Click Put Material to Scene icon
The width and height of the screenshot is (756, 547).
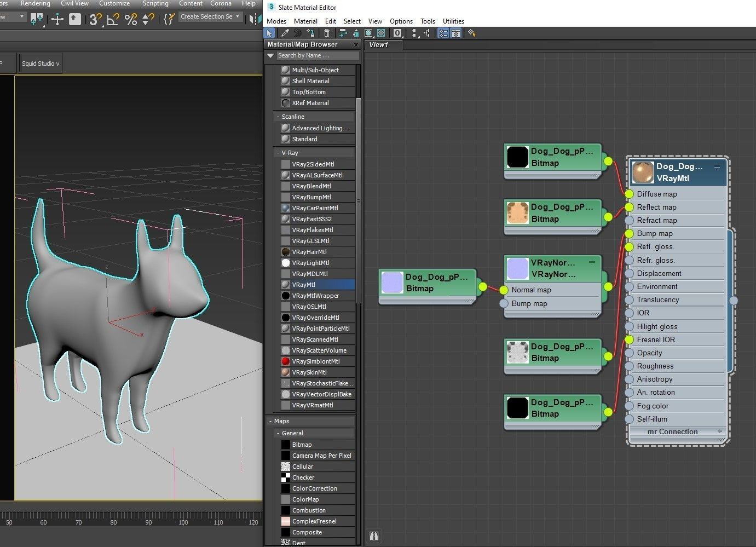(298, 33)
